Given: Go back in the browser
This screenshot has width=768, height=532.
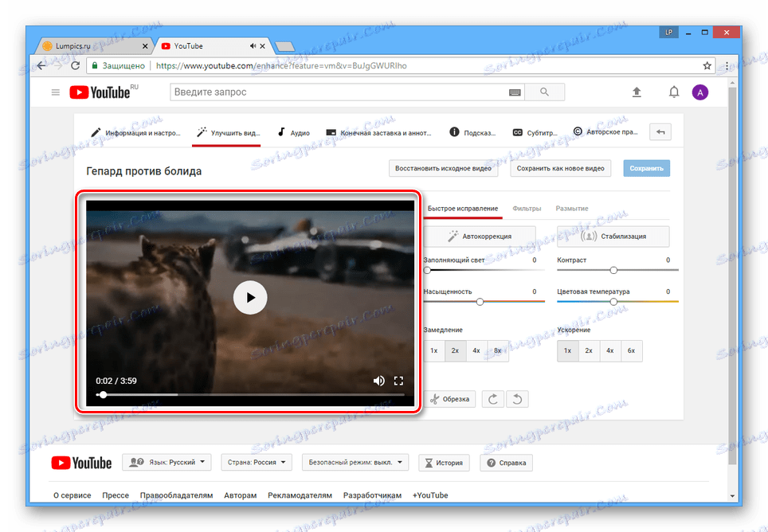Looking at the screenshot, I should (41, 65).
